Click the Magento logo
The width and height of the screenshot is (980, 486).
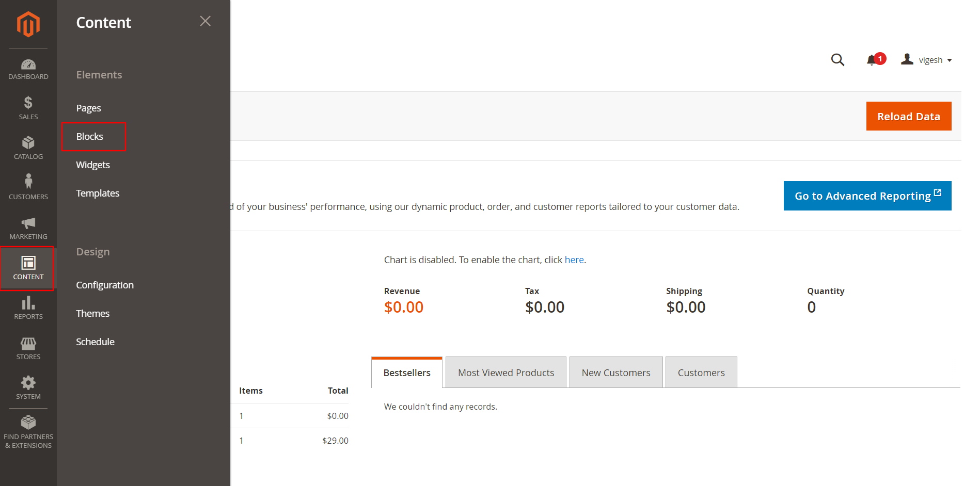tap(28, 24)
